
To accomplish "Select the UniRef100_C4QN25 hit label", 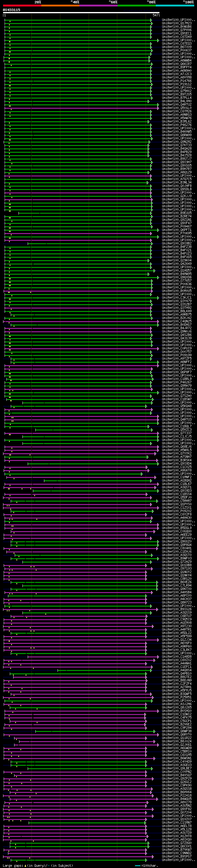I will coord(177,321).
